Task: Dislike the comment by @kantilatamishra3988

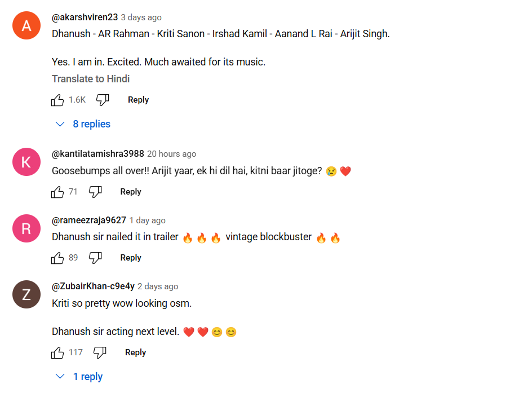Action: (x=95, y=192)
